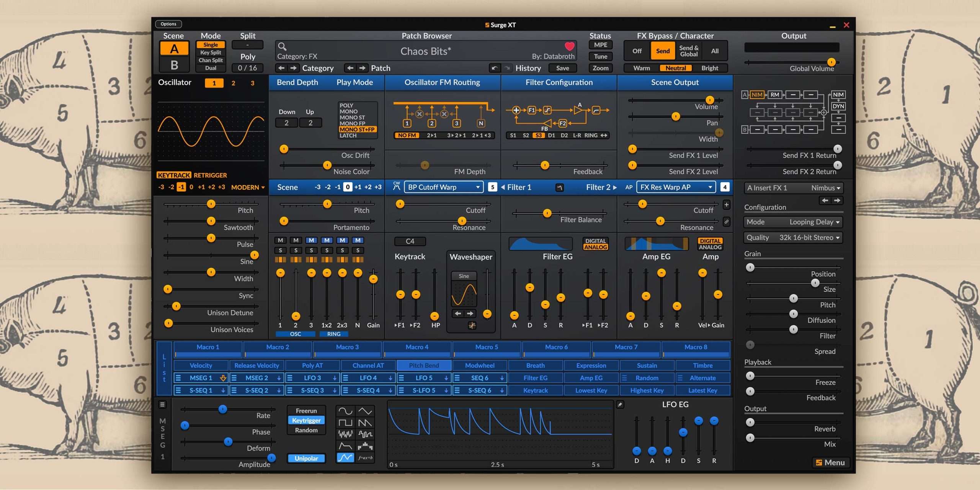Image resolution: width=980 pixels, height=490 pixels.
Task: Select the square LFO waveform icon
Action: [345, 423]
